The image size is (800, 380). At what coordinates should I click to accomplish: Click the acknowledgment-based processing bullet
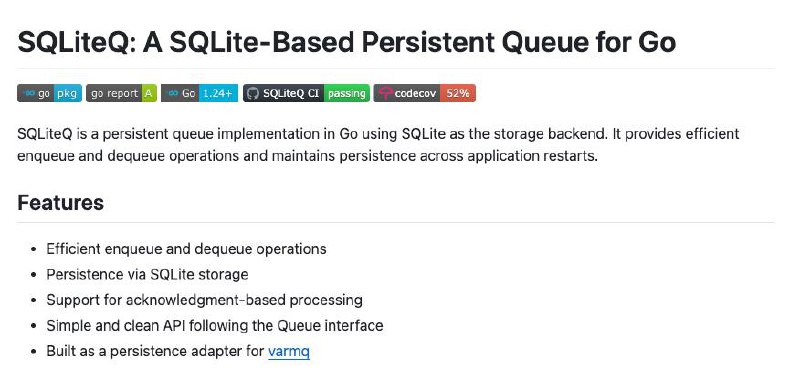coord(204,300)
